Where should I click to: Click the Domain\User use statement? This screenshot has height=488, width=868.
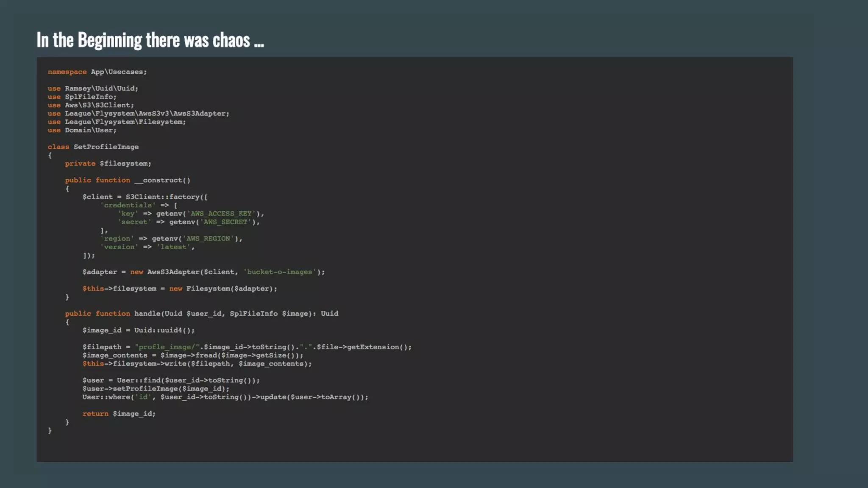click(x=90, y=130)
